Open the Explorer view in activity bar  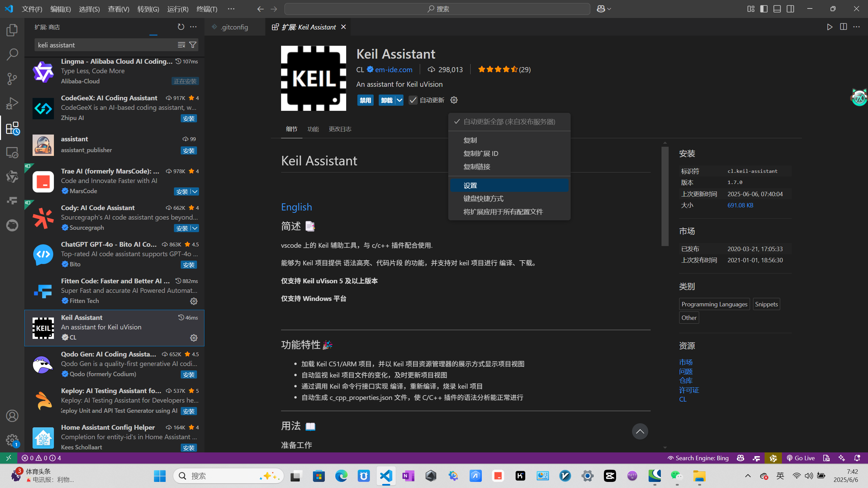pos(12,30)
